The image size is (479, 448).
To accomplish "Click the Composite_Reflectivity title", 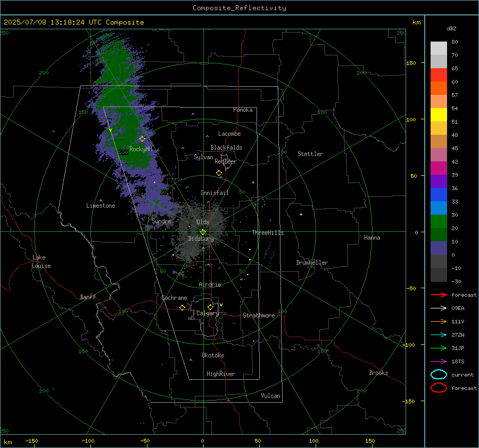I will tap(239, 8).
